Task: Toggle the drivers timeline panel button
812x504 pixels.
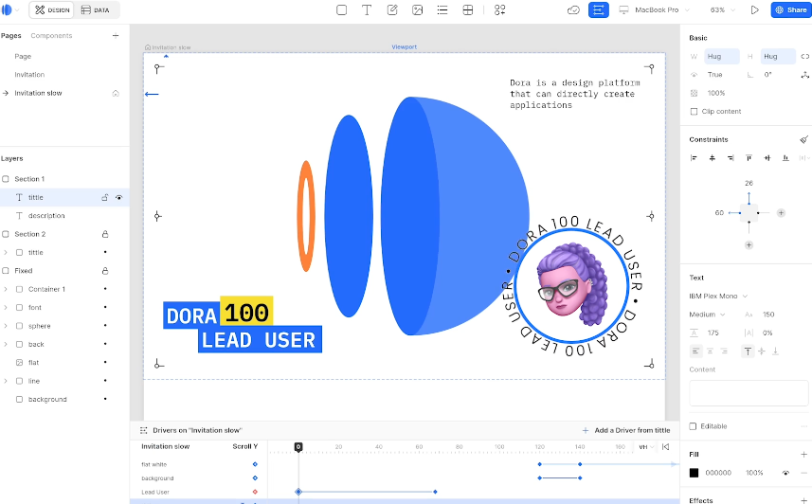Action: (598, 9)
